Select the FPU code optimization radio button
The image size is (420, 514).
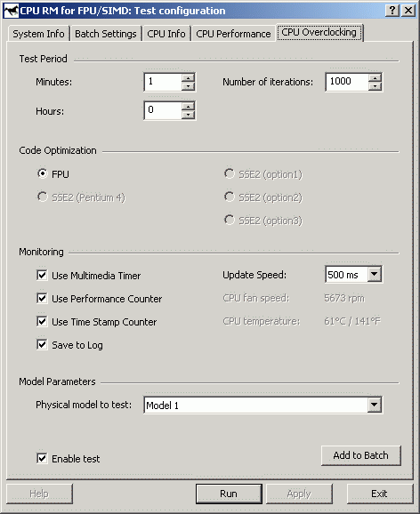click(x=43, y=173)
